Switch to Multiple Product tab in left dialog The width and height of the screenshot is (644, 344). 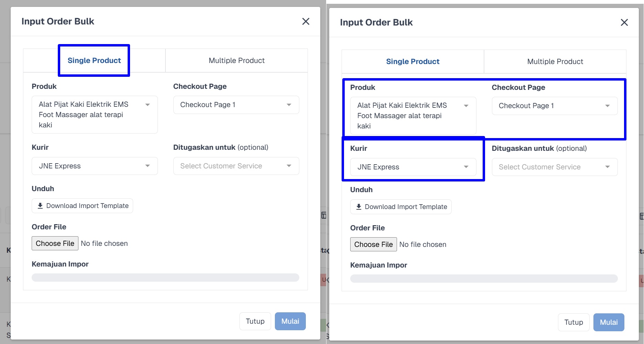coord(237,61)
